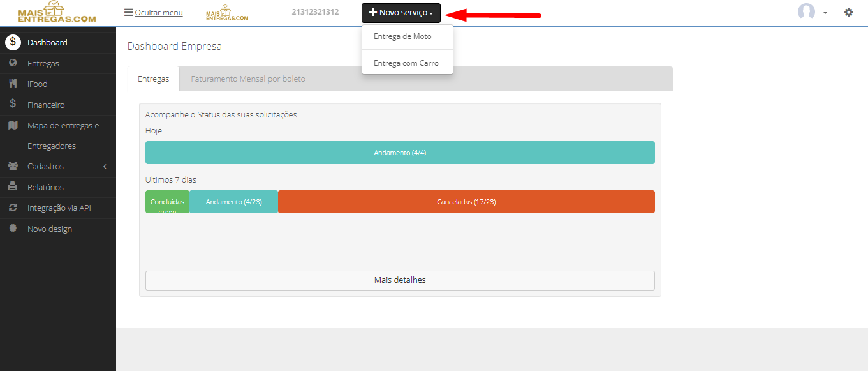
Task: Click the small MaisEntregas logo in top bar
Action: (x=227, y=13)
